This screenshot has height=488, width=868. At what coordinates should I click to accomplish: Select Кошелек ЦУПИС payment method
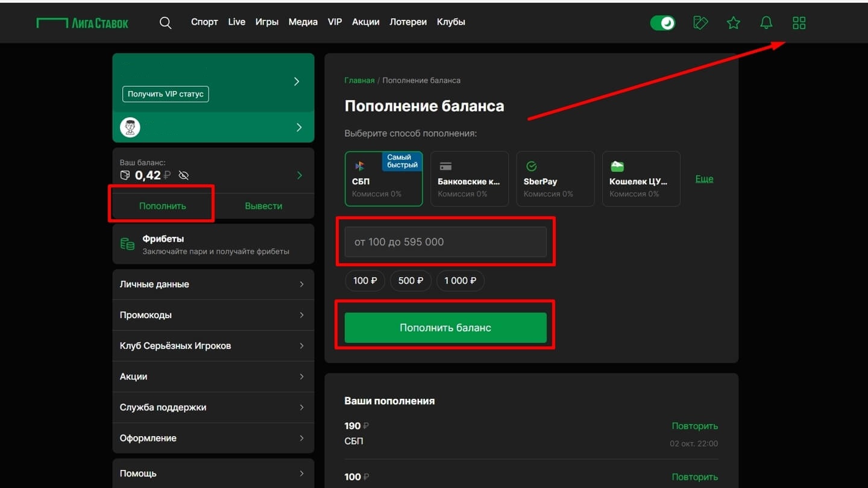641,179
